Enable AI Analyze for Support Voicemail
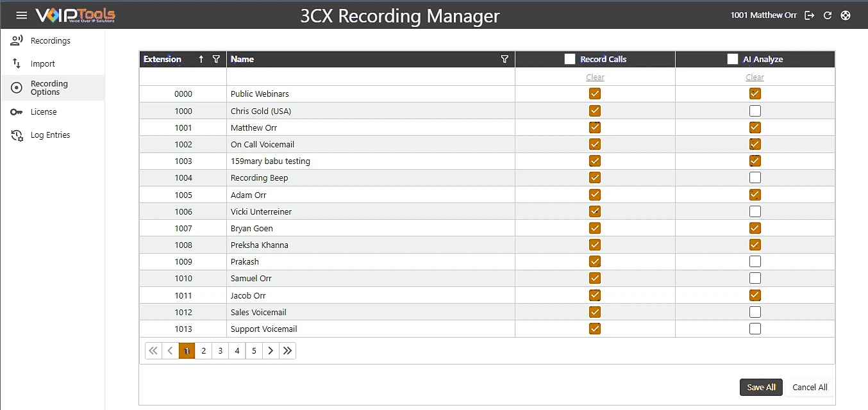Screen dimensions: 868x410 pyautogui.click(x=755, y=329)
